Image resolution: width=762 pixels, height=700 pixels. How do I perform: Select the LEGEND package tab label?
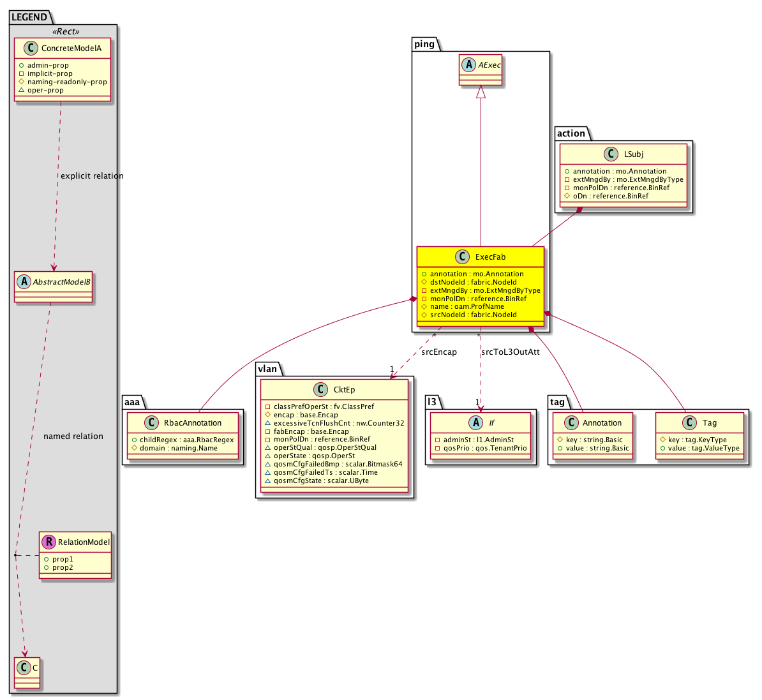tap(29, 17)
